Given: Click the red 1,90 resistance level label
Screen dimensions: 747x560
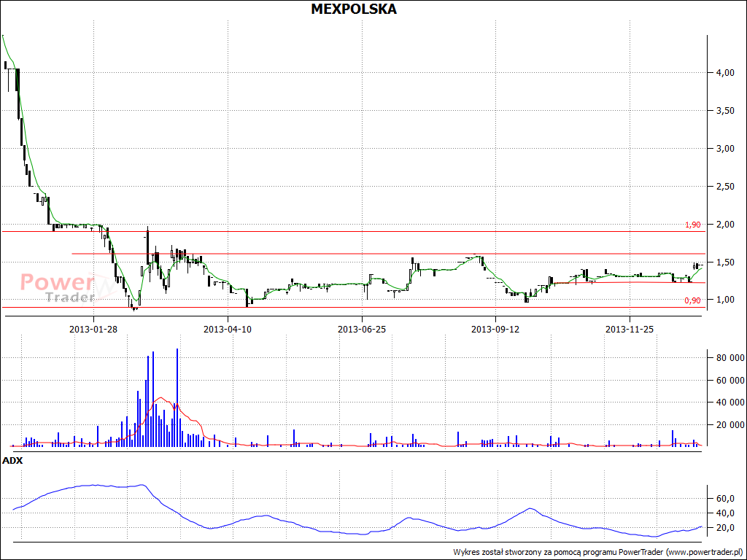Looking at the screenshot, I should tap(693, 225).
